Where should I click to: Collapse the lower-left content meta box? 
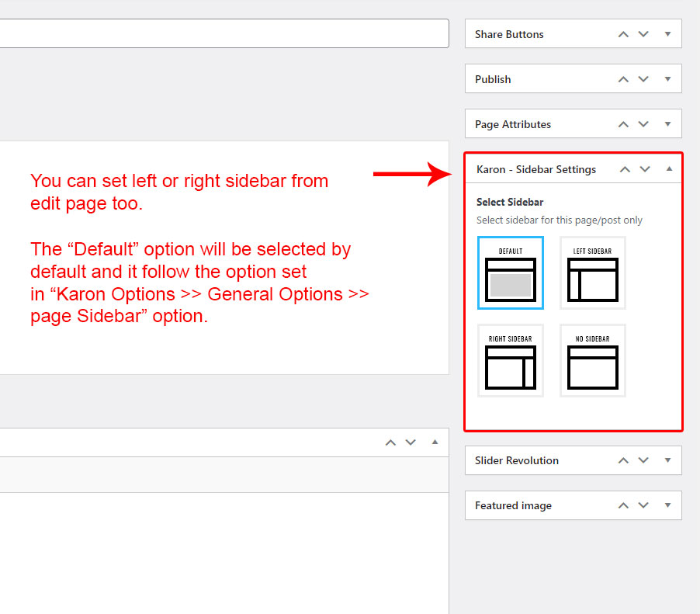click(x=435, y=442)
